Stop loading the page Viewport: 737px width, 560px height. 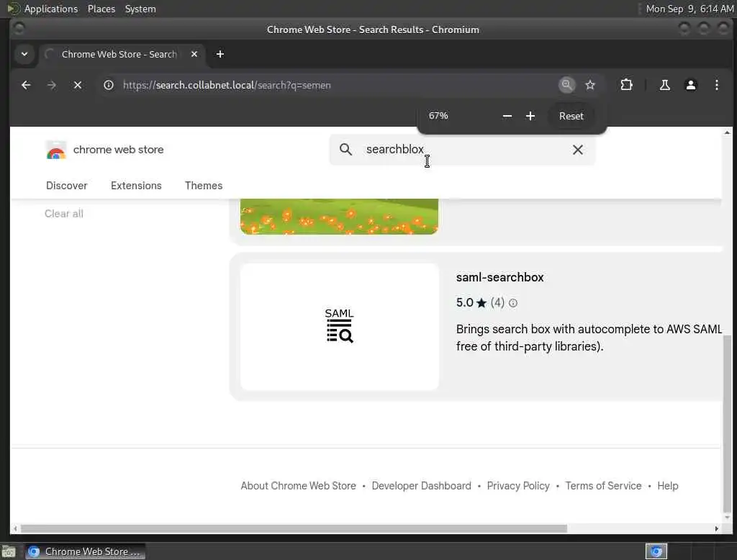tap(78, 85)
